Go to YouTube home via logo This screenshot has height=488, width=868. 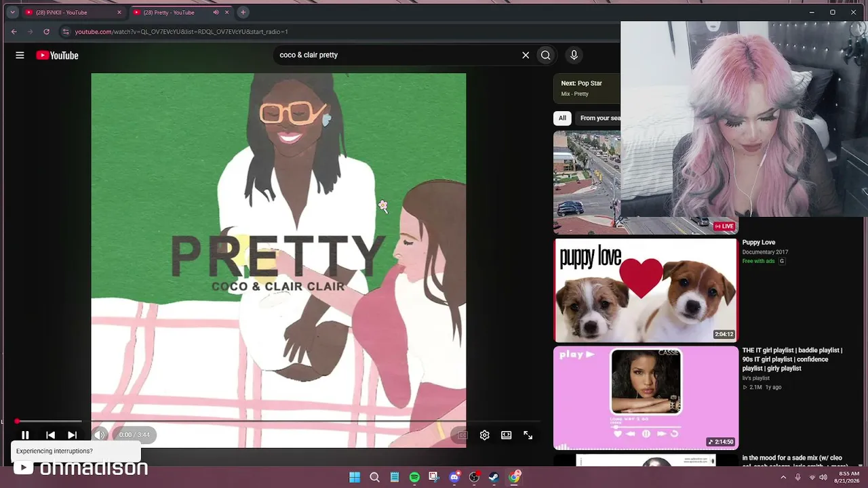click(x=57, y=56)
